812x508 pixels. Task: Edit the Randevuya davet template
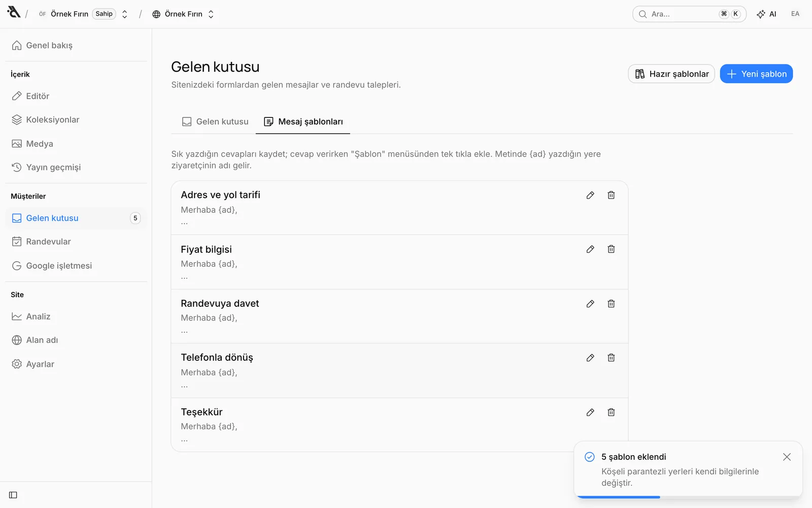590,304
